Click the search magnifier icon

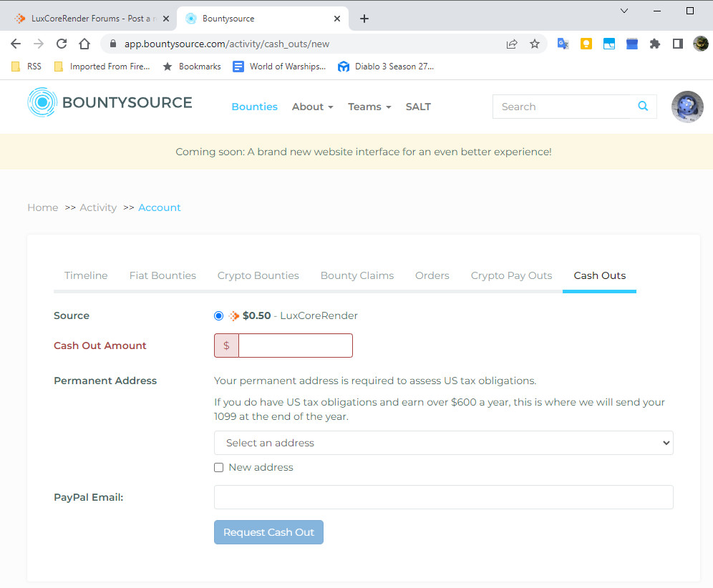(643, 107)
